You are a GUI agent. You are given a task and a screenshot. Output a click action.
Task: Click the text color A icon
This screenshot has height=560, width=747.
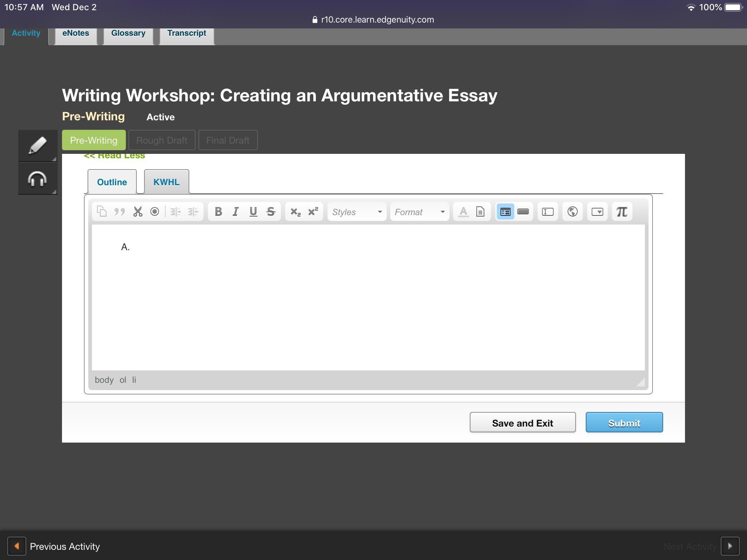click(x=463, y=212)
